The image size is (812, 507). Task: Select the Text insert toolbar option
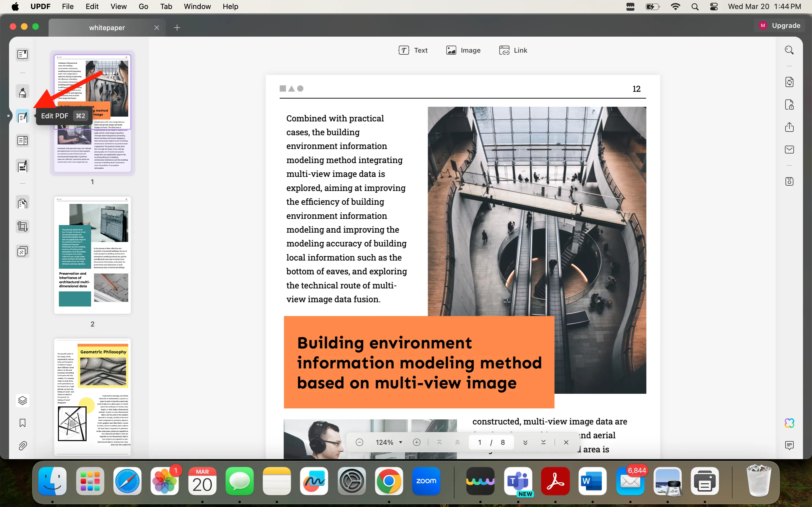click(413, 50)
